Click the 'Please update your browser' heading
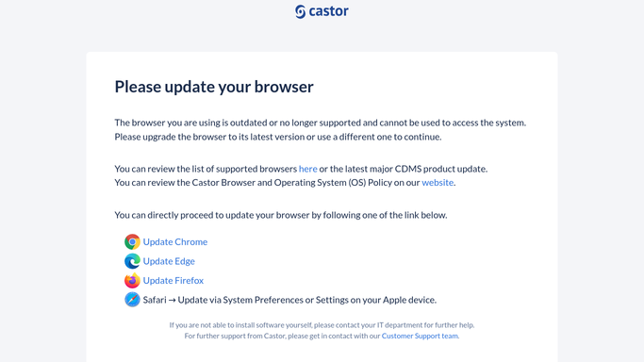 214,87
